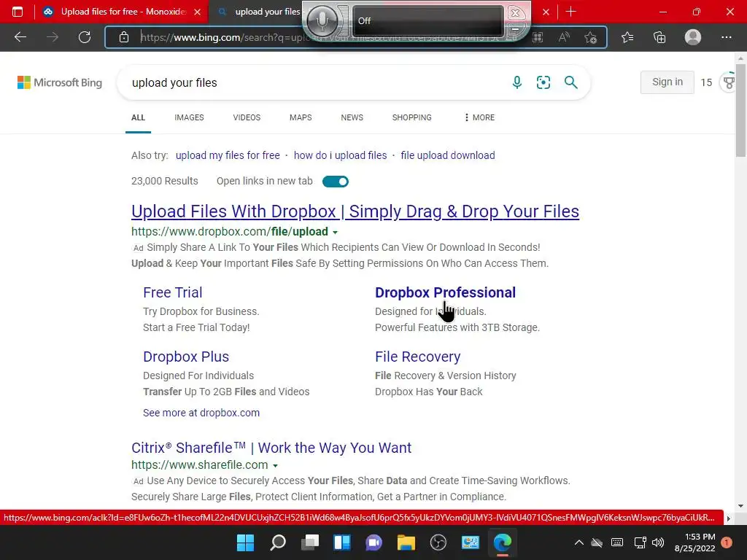Open a new browser tab
747x560 pixels.
pos(570,12)
